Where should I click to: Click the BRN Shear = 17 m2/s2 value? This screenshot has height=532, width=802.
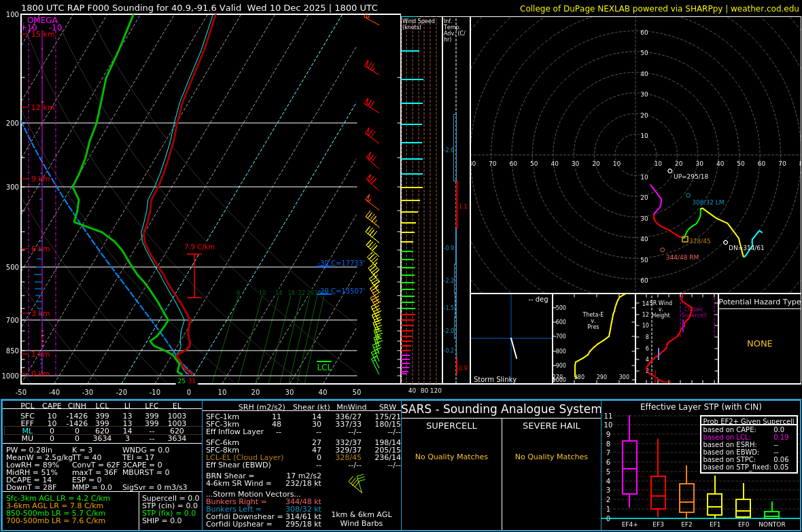264,476
